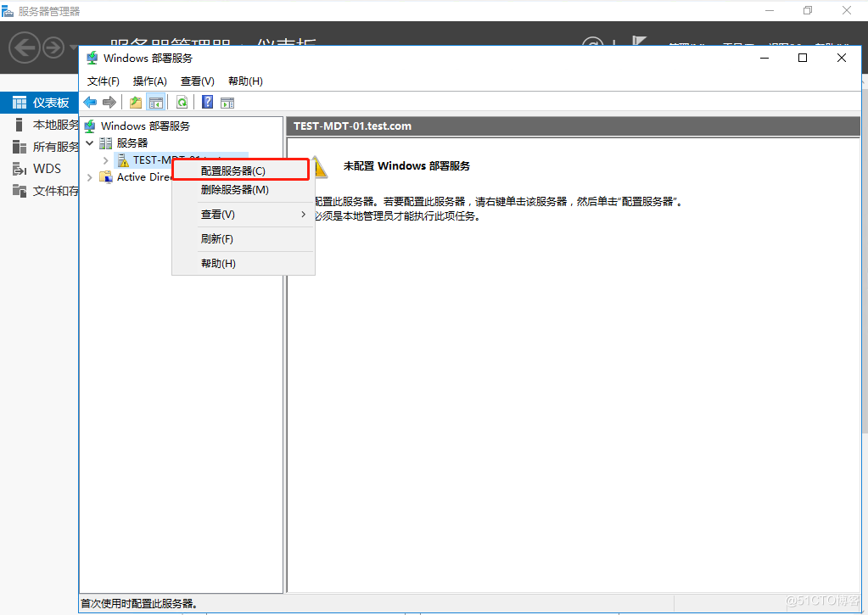Click the 所有服务器 icon in sidebar
This screenshot has width=868, height=615.
coord(20,147)
